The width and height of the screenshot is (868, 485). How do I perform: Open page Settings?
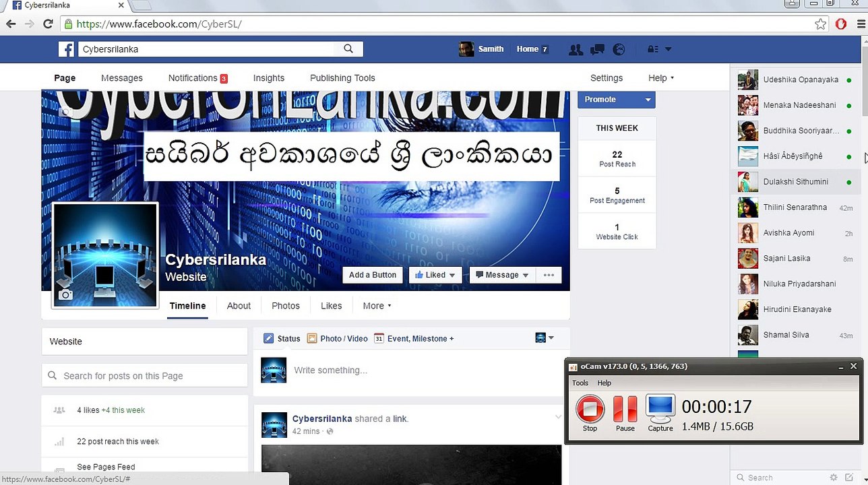point(607,78)
